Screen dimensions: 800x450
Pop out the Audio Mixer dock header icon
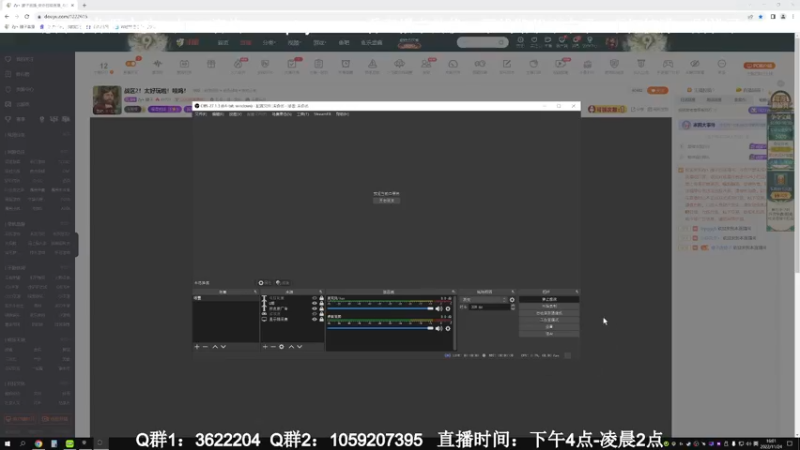(453, 292)
